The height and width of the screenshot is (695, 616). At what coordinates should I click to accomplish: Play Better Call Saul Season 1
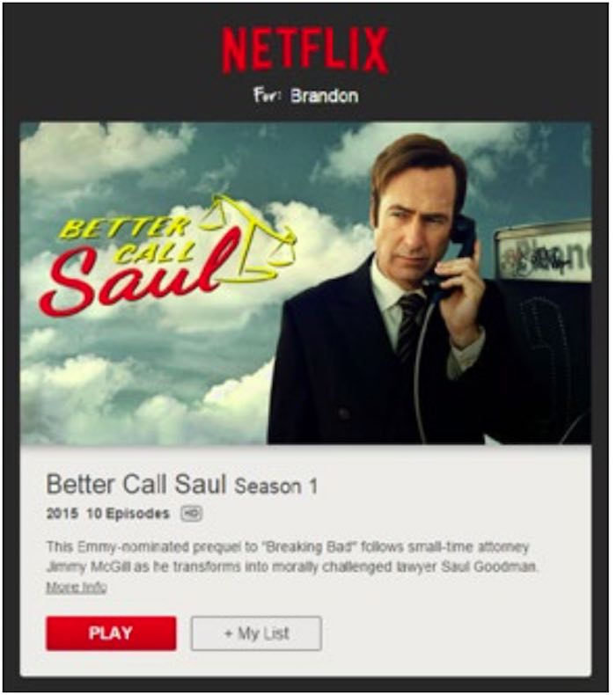pyautogui.click(x=111, y=633)
